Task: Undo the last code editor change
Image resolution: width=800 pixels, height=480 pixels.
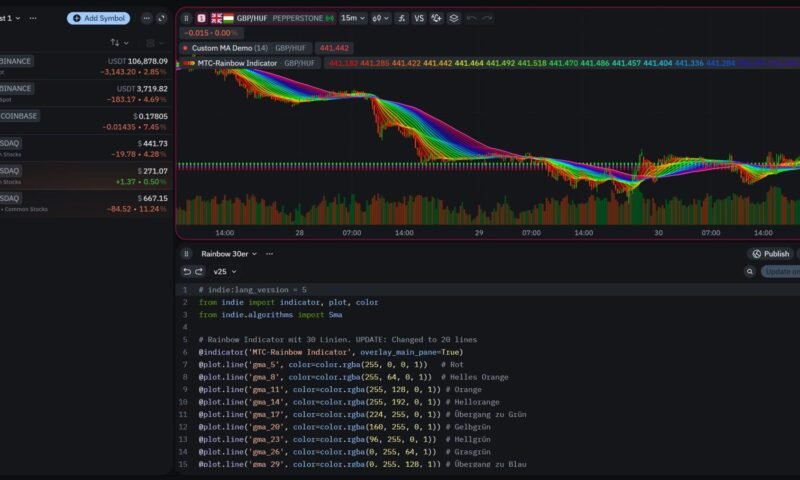Action: tap(187, 271)
